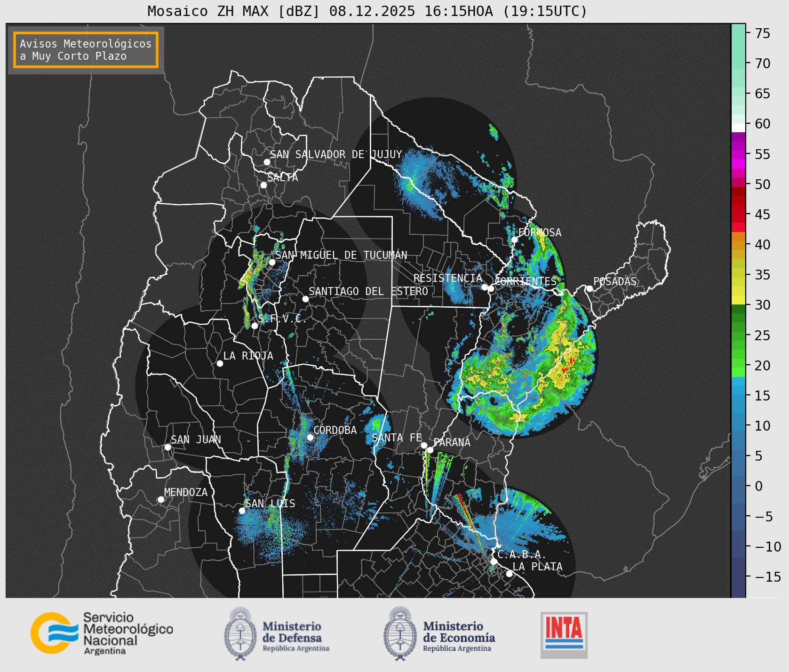
Task: Select the Resistencia city marker
Action: point(485,287)
